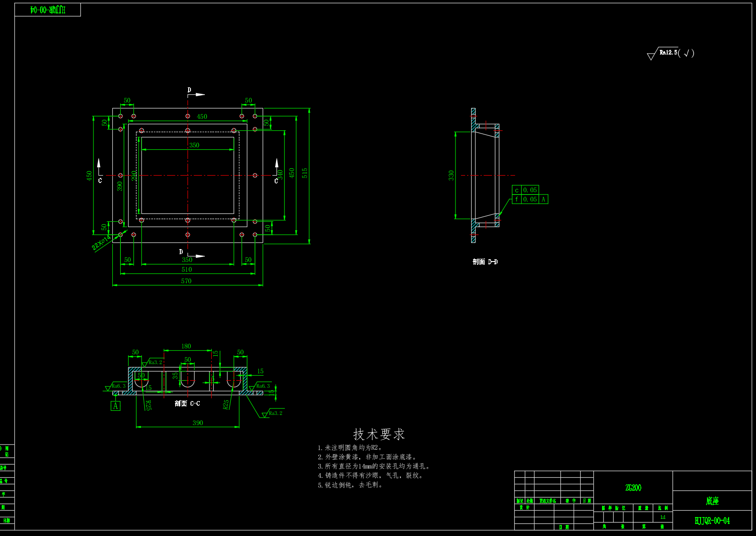The height and width of the screenshot is (536, 756).
Task: Select the 515 height dimension
Action: 305,173
